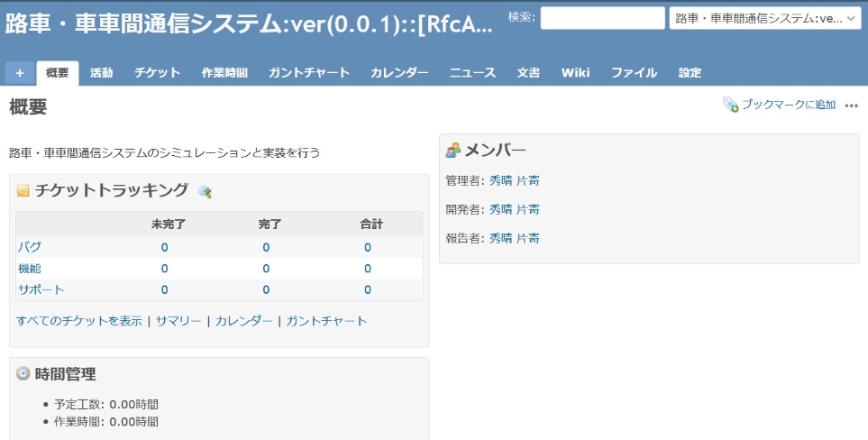
Task: Click the clock icon beside 時間管理
Action: point(23,373)
